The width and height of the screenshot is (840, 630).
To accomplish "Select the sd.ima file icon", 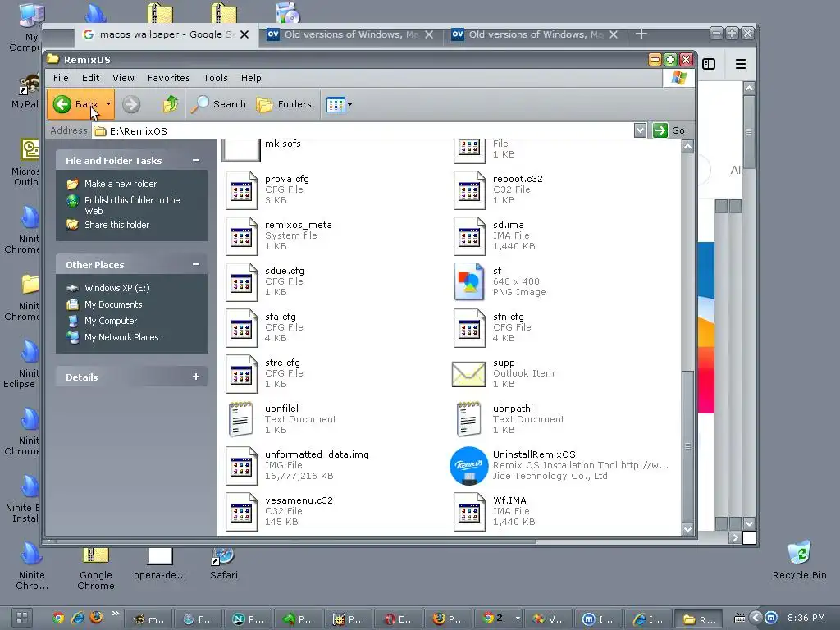I will 469,236.
